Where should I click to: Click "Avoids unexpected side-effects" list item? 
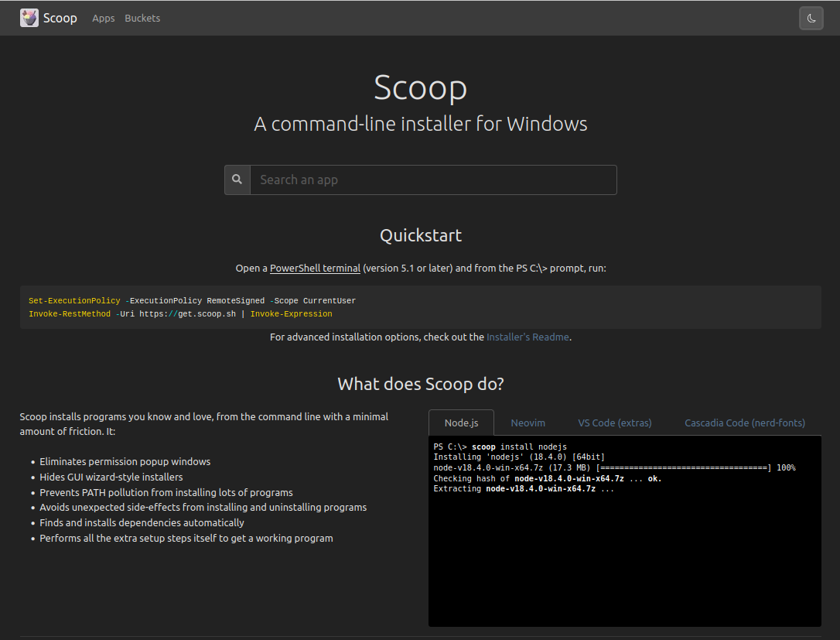coord(203,507)
